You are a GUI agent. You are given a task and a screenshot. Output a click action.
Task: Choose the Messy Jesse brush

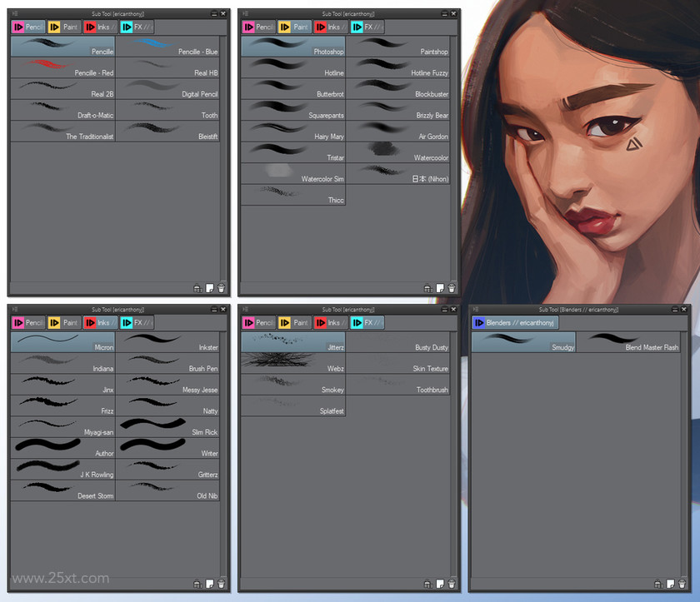tap(167, 385)
